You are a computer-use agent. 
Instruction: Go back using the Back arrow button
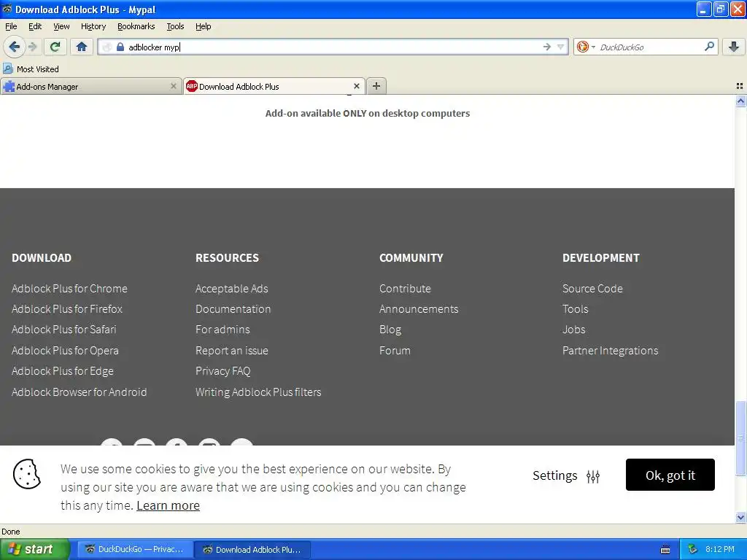point(14,47)
